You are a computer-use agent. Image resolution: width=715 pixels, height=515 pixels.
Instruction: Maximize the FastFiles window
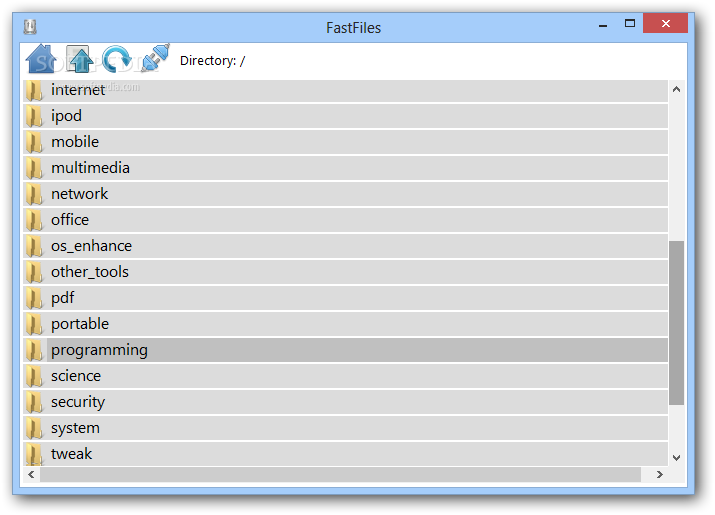pos(630,24)
